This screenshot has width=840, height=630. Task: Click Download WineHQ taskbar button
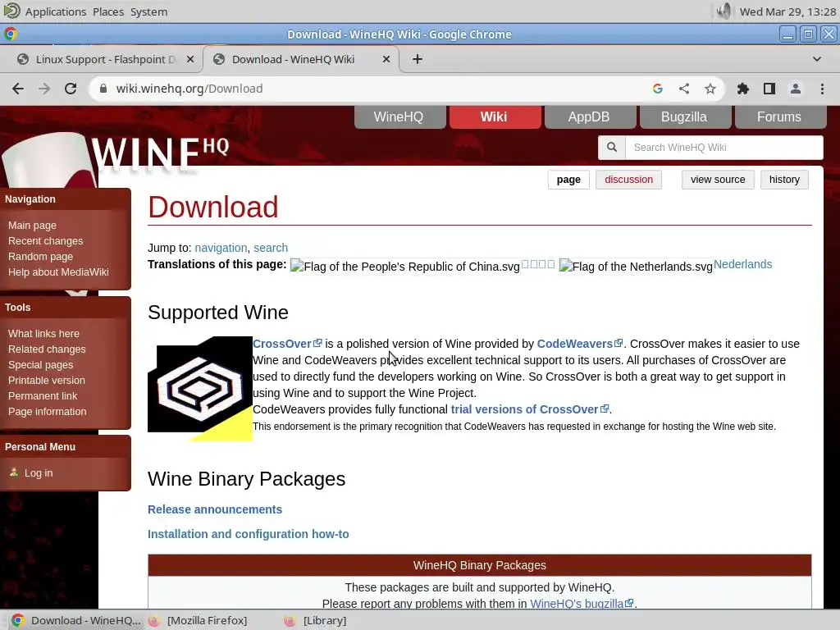pyautogui.click(x=75, y=620)
